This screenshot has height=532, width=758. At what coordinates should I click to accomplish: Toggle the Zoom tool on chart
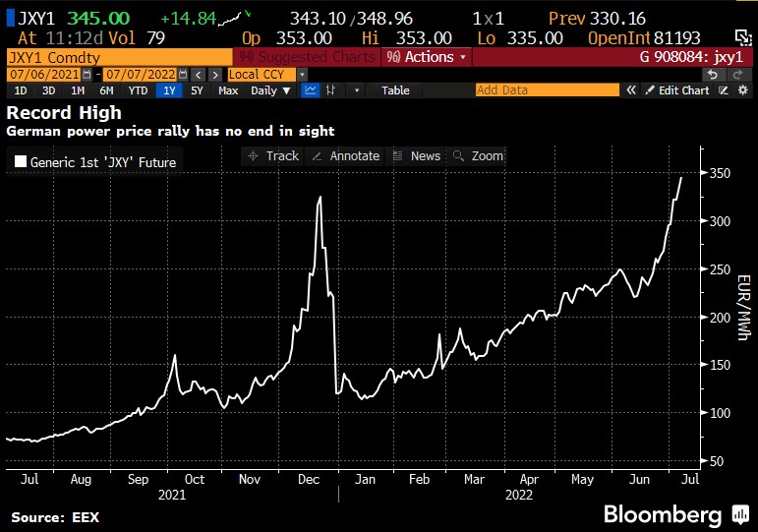point(476,155)
